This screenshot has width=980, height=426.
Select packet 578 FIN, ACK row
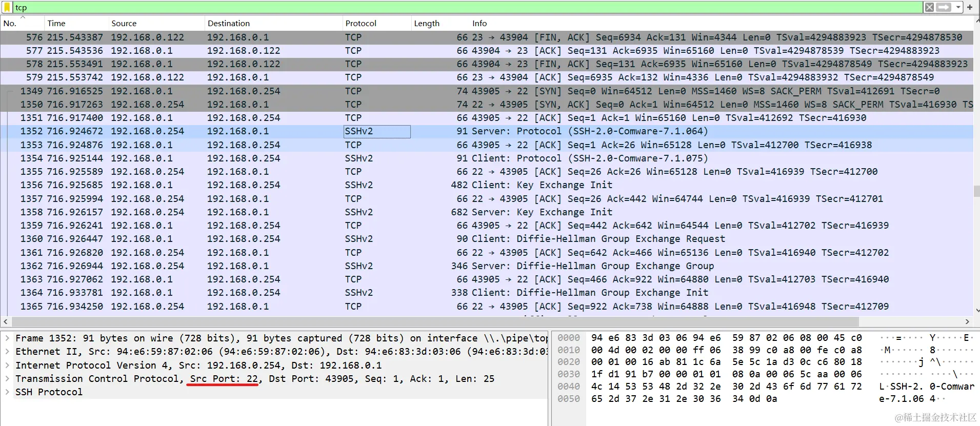[487, 64]
